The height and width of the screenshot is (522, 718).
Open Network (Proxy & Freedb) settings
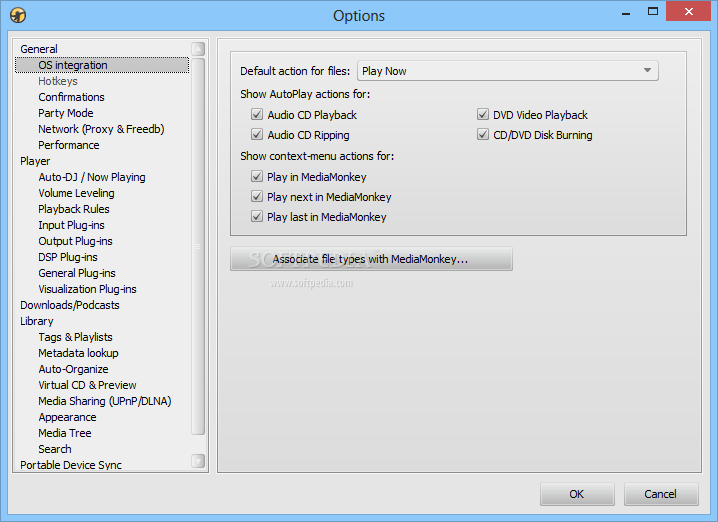(101, 129)
